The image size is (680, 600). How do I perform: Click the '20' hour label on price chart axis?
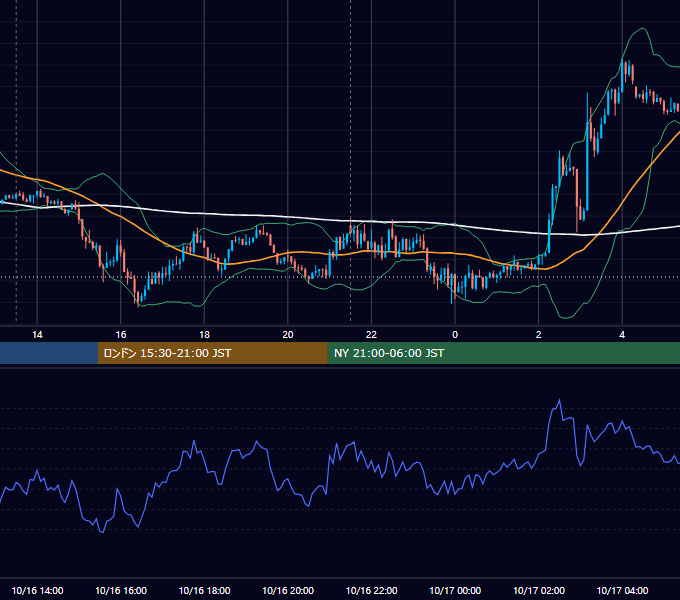pos(288,335)
